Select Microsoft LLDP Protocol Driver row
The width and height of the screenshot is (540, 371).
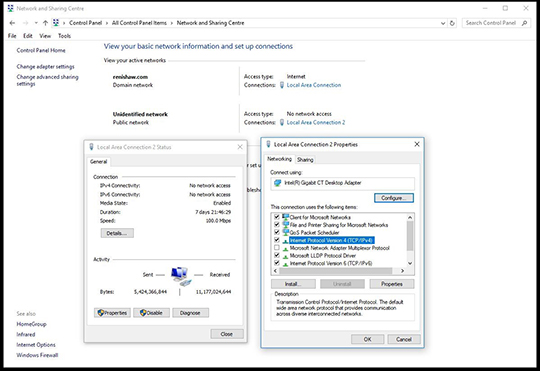click(323, 256)
